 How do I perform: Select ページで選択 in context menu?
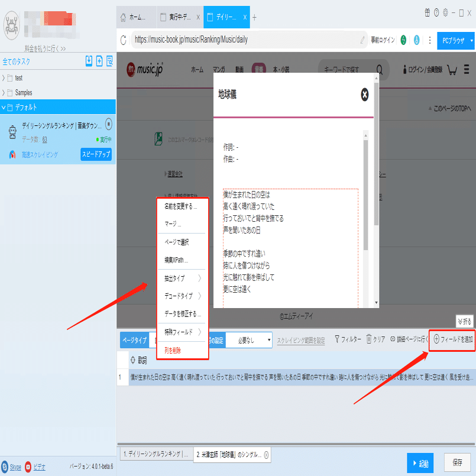pyautogui.click(x=177, y=242)
